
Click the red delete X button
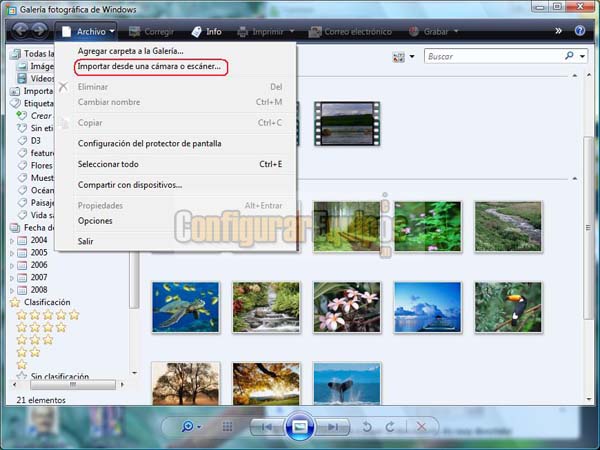pos(421,426)
